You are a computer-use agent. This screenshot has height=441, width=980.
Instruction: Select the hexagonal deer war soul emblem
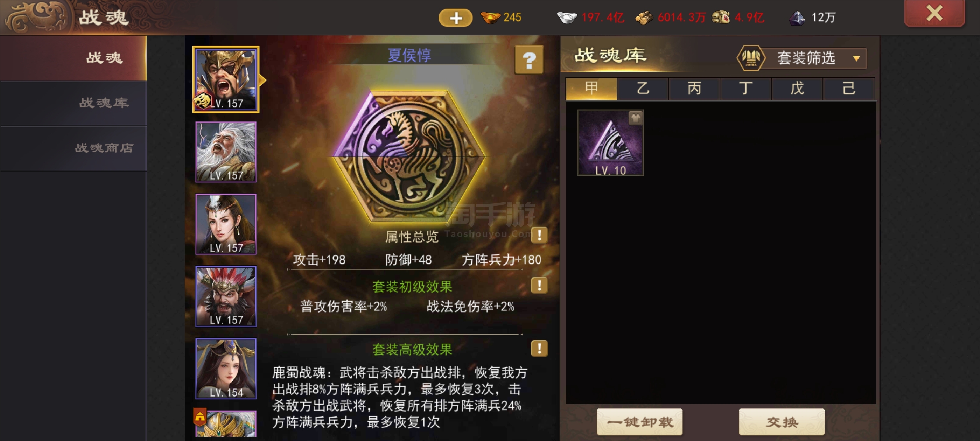(x=409, y=157)
